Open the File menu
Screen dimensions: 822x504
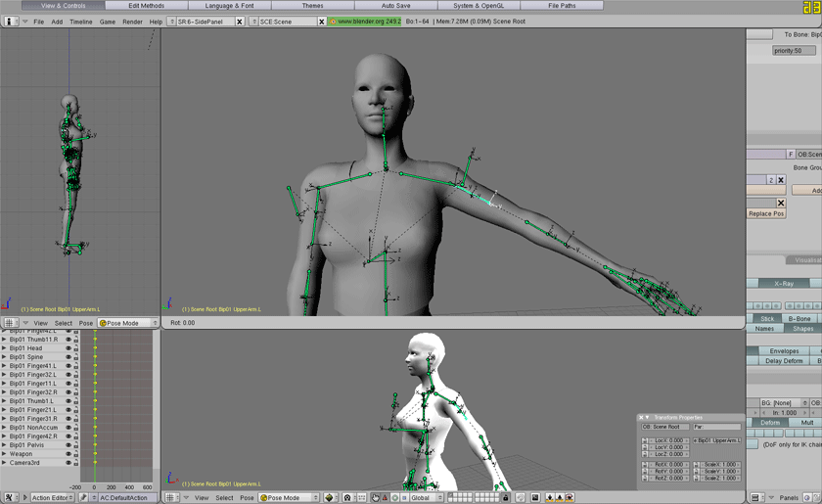point(39,22)
